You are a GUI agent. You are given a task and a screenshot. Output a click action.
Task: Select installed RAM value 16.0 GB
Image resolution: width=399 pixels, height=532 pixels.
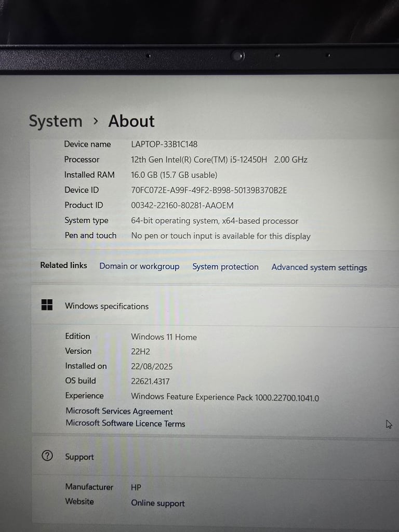(x=174, y=175)
